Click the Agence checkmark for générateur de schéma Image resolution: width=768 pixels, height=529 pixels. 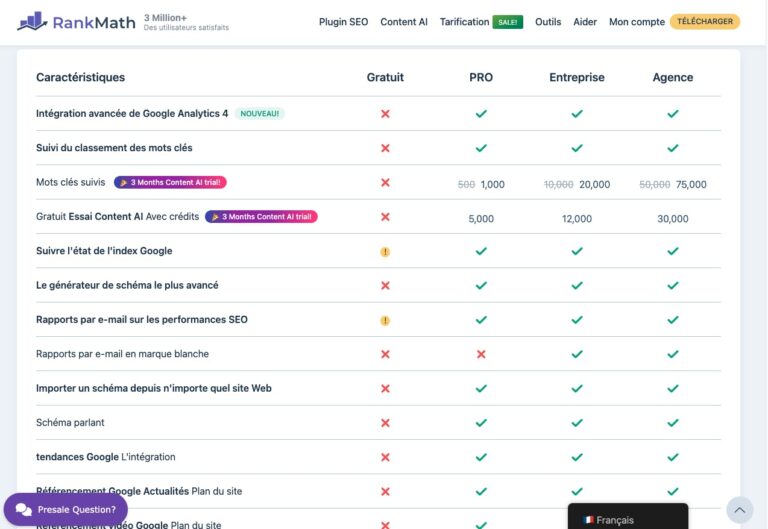pyautogui.click(x=673, y=285)
